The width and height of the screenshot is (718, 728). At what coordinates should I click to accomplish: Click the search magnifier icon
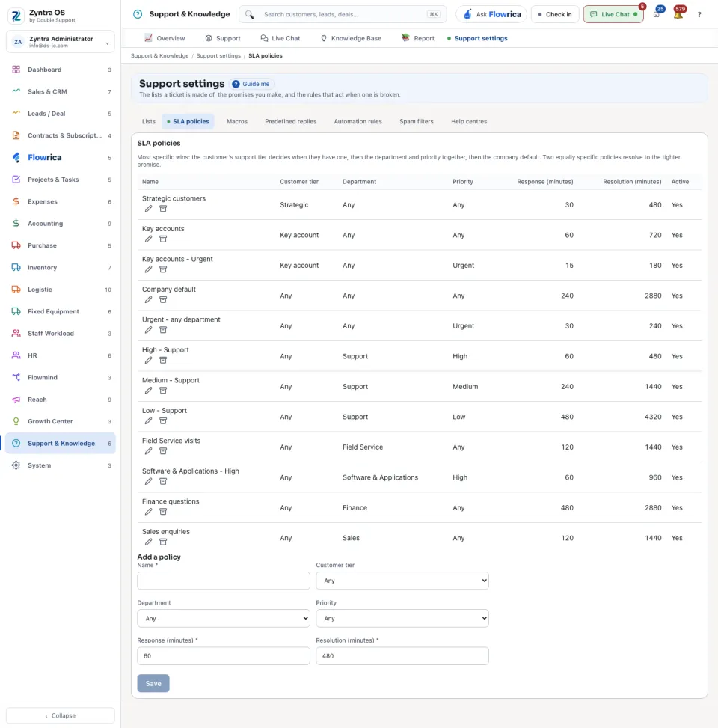(249, 14)
